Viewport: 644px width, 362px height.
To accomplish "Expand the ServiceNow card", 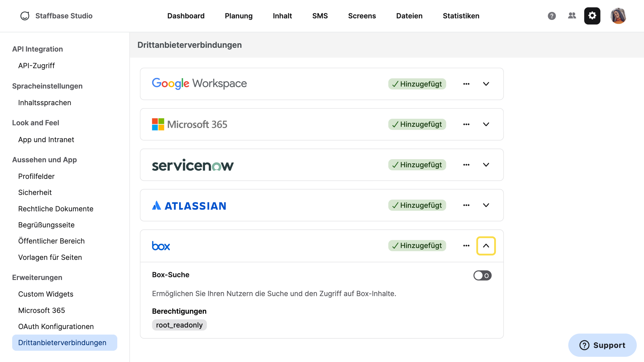I will [486, 165].
